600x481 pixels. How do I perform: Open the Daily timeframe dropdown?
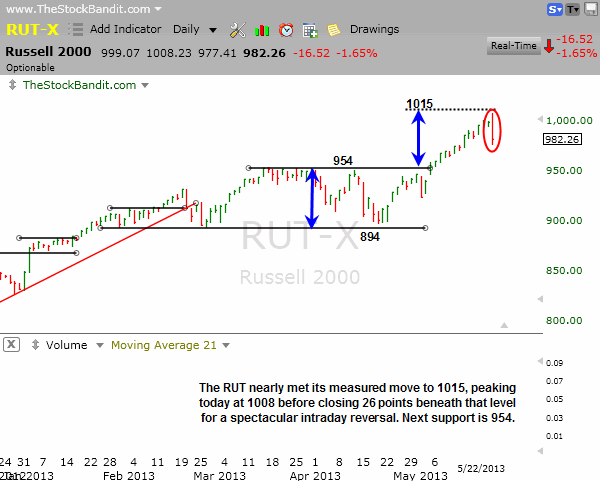(x=193, y=30)
